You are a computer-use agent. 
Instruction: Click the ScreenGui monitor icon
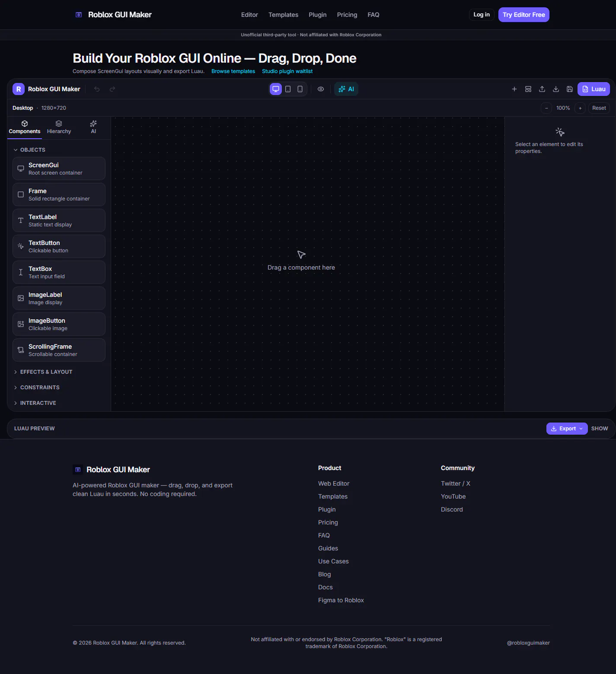click(21, 168)
